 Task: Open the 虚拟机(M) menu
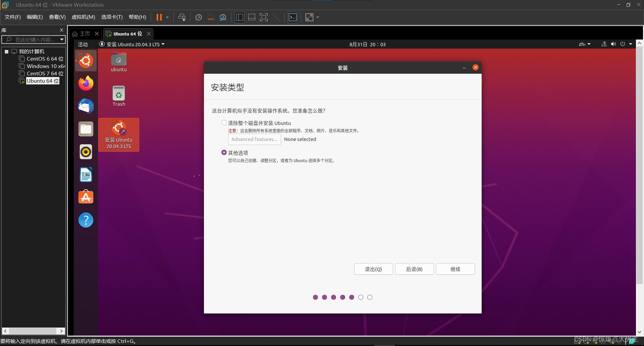point(83,17)
